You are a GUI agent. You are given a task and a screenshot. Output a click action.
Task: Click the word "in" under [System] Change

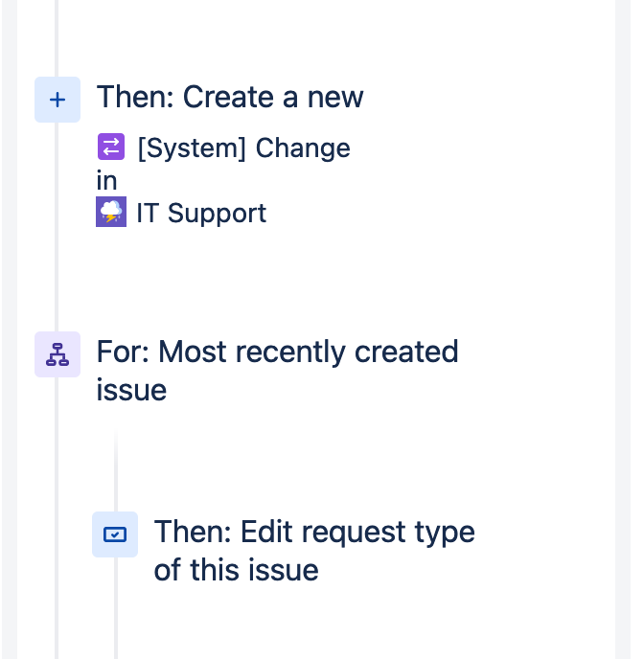pos(106,181)
